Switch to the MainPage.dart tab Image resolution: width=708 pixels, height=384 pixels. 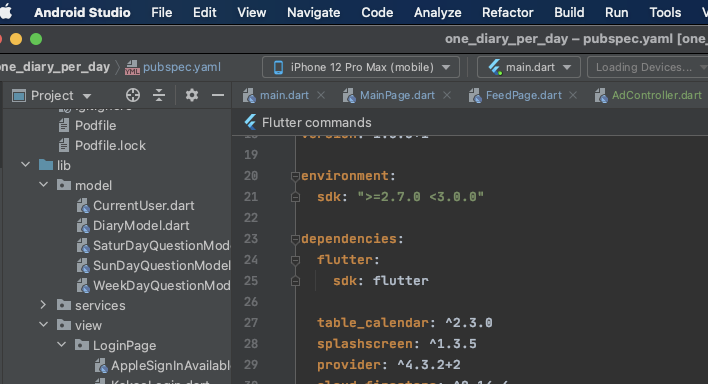(x=397, y=95)
